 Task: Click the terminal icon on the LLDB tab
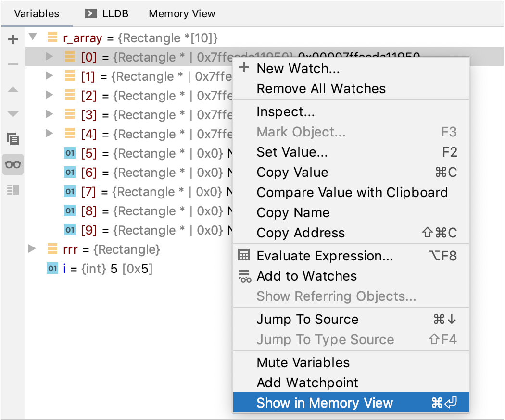(x=90, y=13)
